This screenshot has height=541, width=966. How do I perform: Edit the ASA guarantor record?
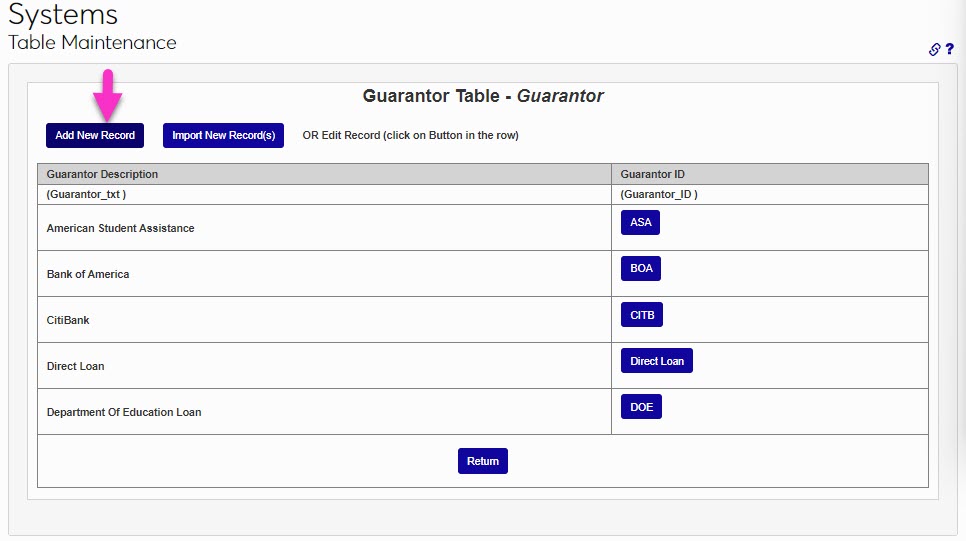tap(640, 223)
